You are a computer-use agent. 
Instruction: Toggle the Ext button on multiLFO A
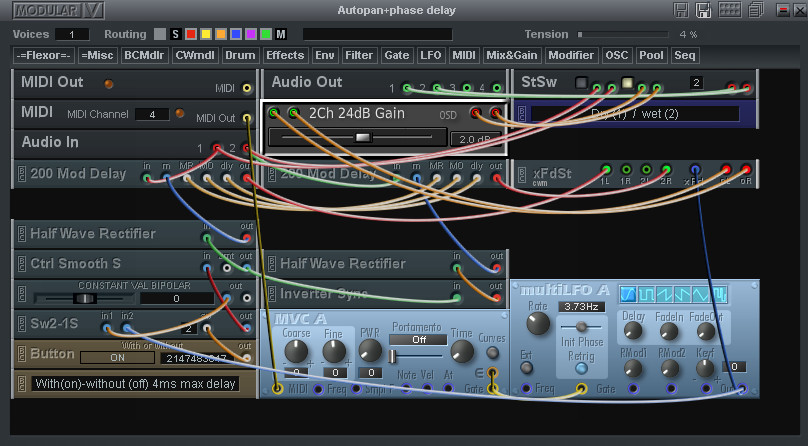pyautogui.click(x=526, y=367)
